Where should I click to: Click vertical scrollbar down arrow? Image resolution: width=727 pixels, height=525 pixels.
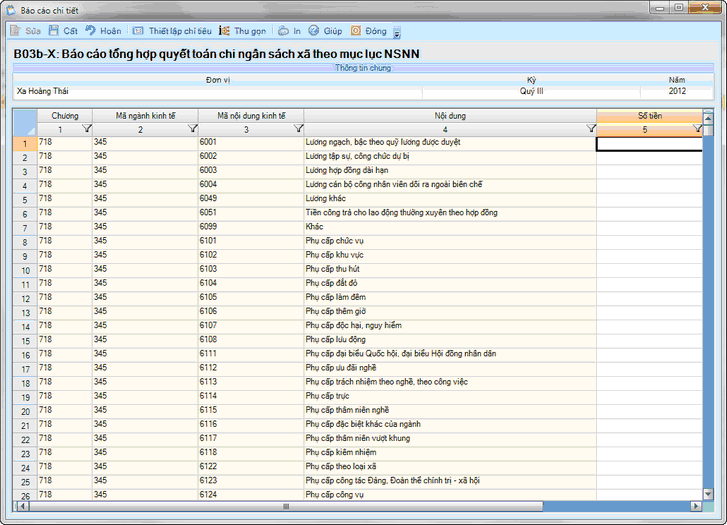pos(708,494)
